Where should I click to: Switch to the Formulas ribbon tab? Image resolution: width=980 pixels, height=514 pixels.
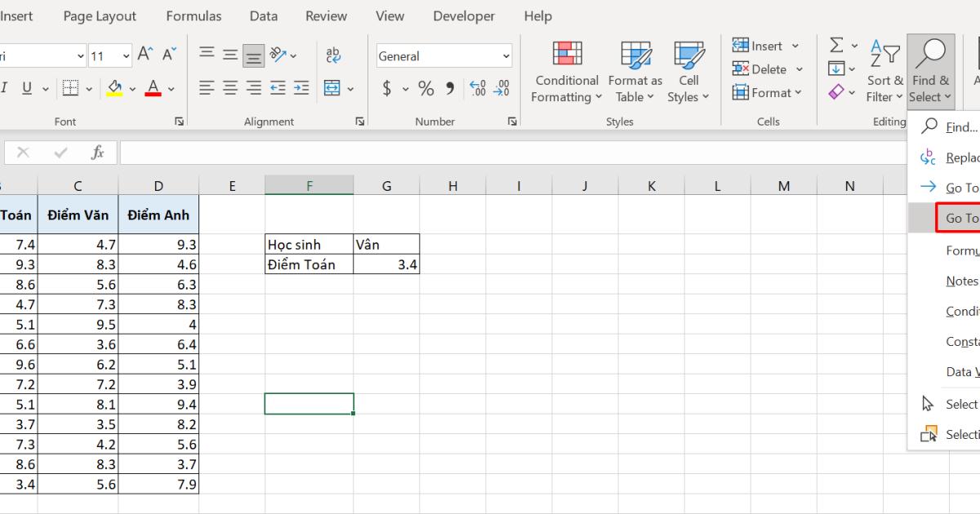(x=194, y=16)
